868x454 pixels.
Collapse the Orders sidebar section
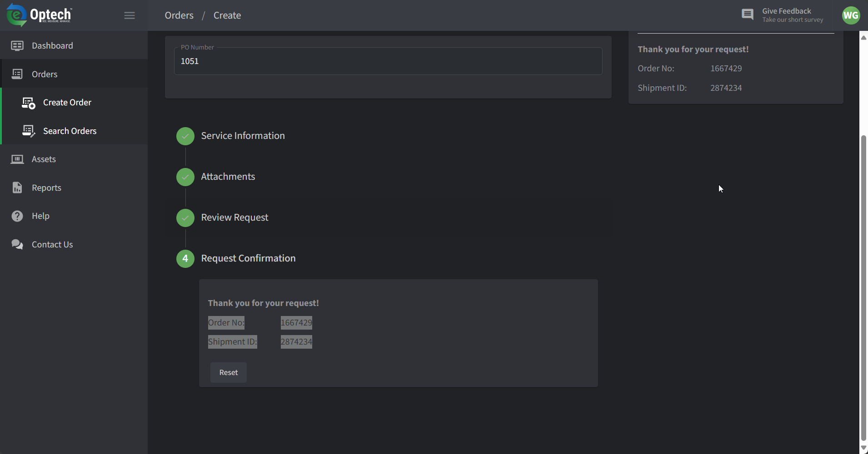tap(45, 74)
